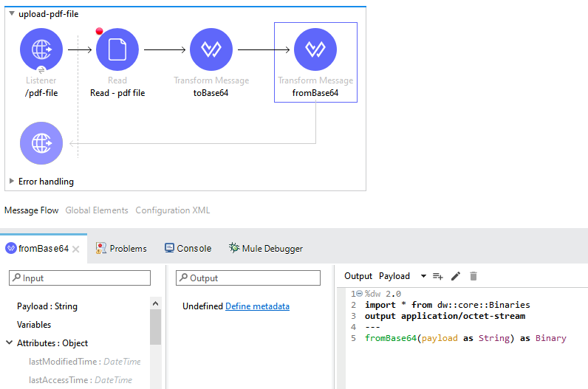588x389 pixels.
Task: Open the Output Payload dropdown arrow
Action: tap(423, 276)
